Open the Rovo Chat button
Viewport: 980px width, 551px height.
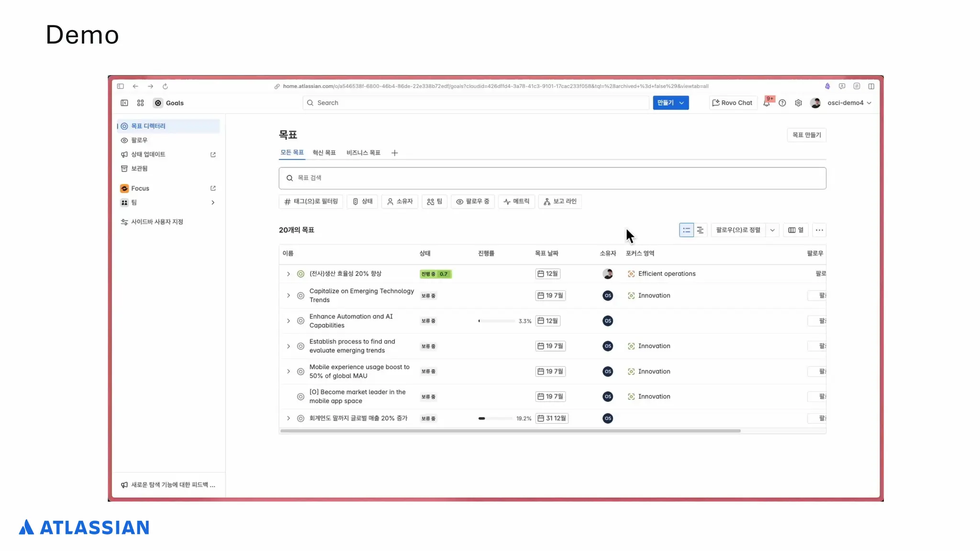pyautogui.click(x=733, y=103)
